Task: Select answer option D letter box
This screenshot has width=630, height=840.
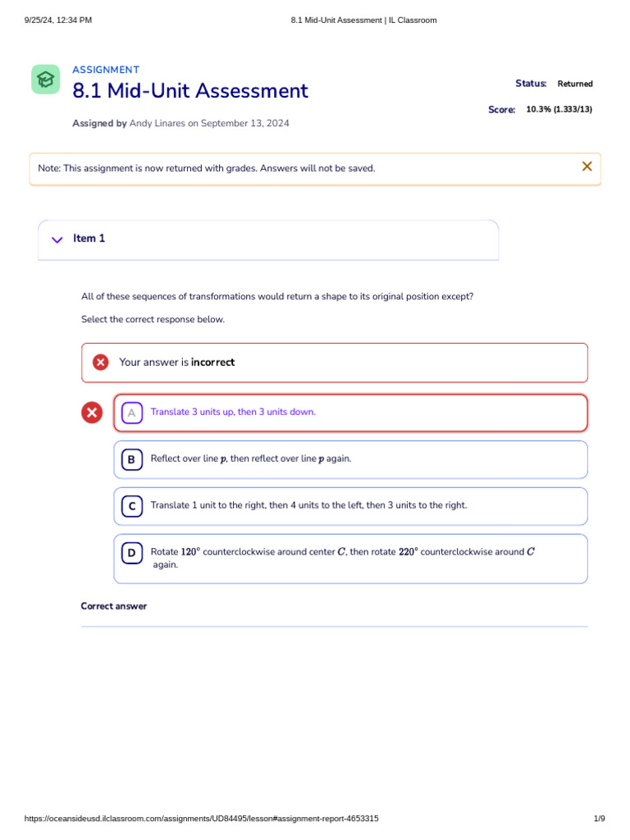Action: click(x=131, y=553)
